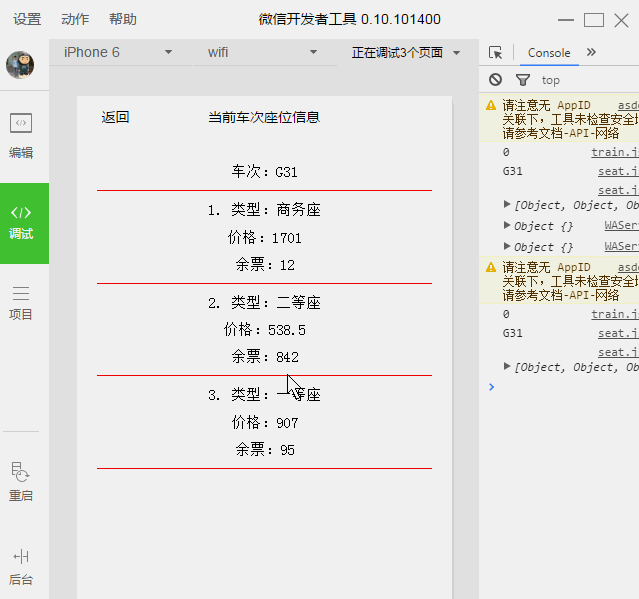Clear the console with the ban icon
Viewport: 639px width, 599px height.
(496, 79)
